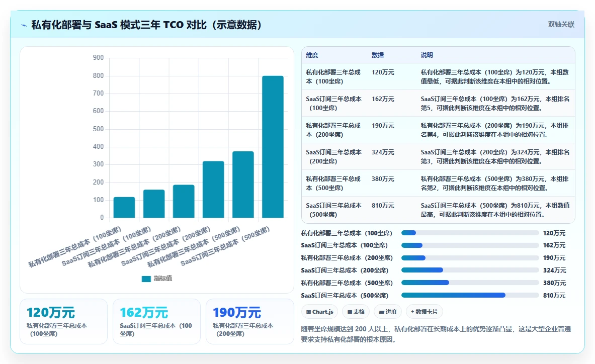The height and width of the screenshot is (364, 595).
Task: Click the x-axis label SaaS订阅三年总成本 (500坐席)
Action: pos(225,246)
